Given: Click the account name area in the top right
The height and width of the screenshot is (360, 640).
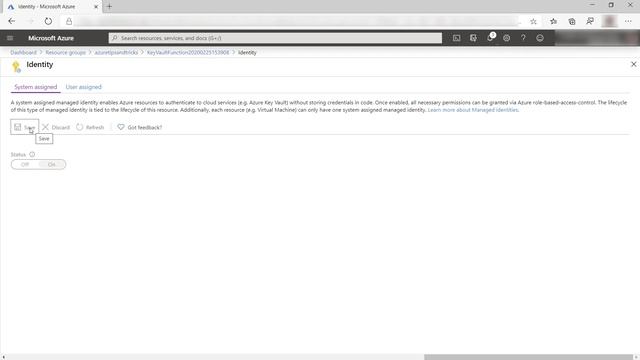Looking at the screenshot, I should (597, 38).
